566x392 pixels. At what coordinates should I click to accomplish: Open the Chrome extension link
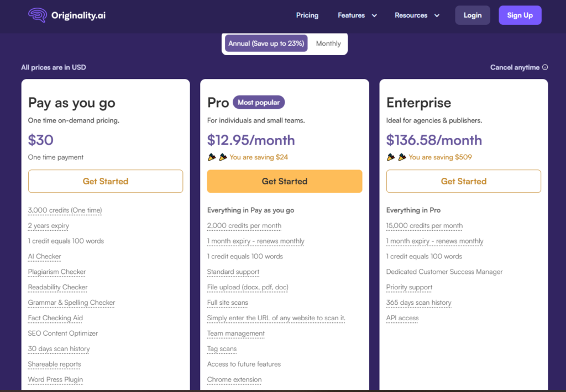coord(234,380)
